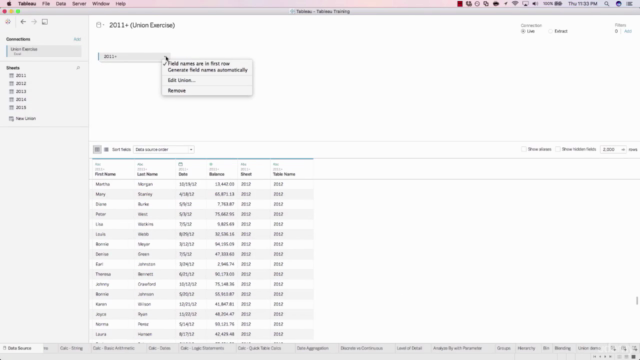The width and height of the screenshot is (640, 360).
Task: Open the Calc - Quick Table Calcs tab
Action: pos(259,348)
